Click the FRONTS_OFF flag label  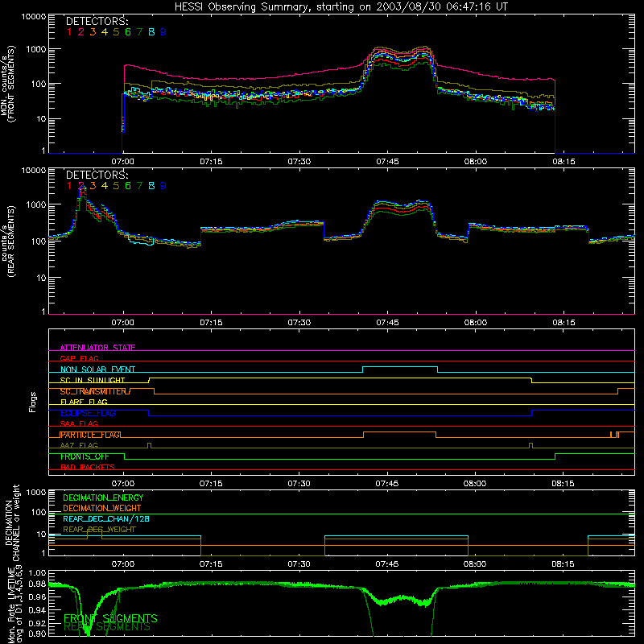pos(85,456)
